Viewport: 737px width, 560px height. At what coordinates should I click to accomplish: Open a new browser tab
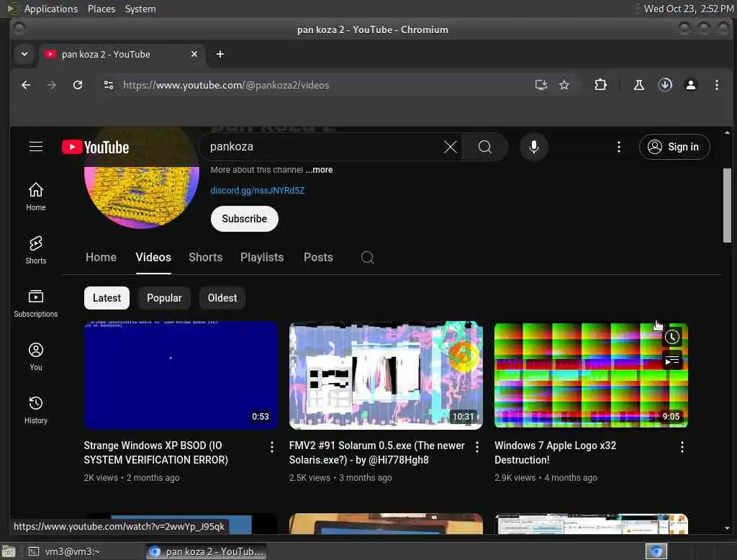pos(220,54)
